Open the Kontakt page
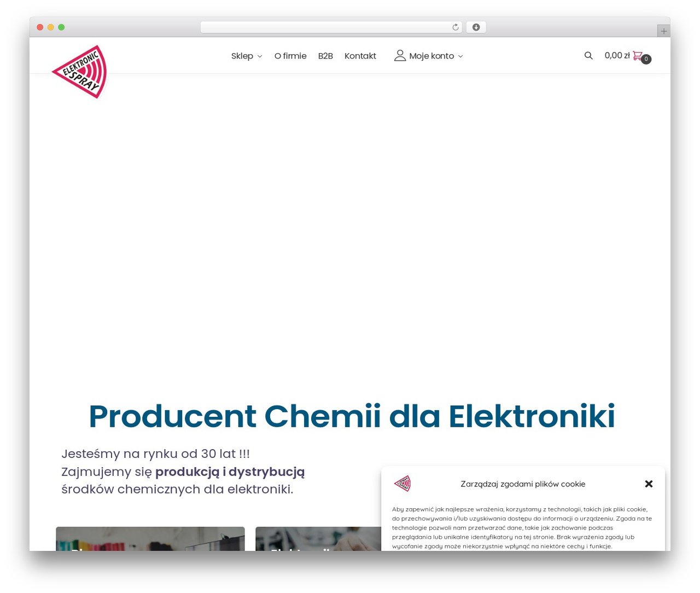 360,56
